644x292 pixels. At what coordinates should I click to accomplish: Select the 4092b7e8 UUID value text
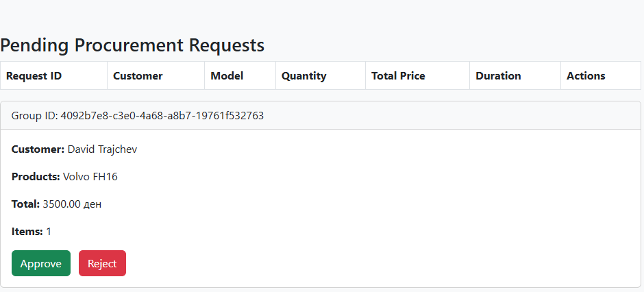pyautogui.click(x=162, y=116)
